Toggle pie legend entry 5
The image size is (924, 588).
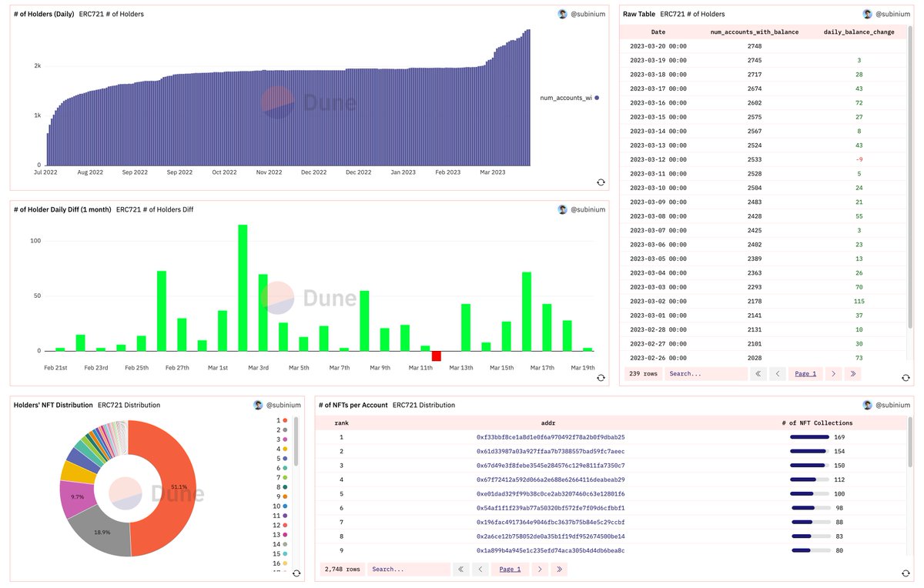pyautogui.click(x=280, y=459)
